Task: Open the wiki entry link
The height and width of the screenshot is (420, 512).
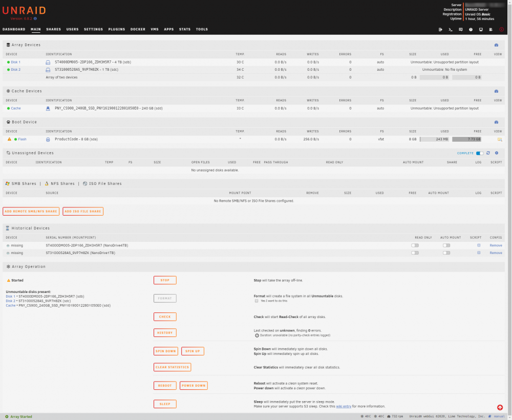Action: pos(344,406)
